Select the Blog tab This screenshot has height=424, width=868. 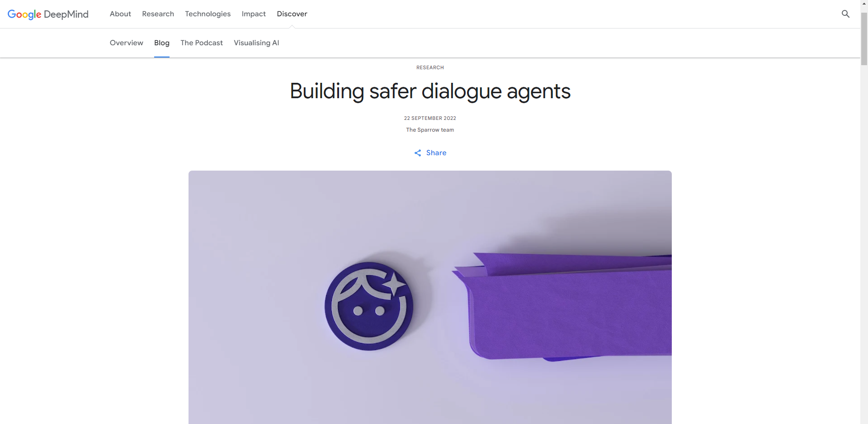tap(162, 43)
